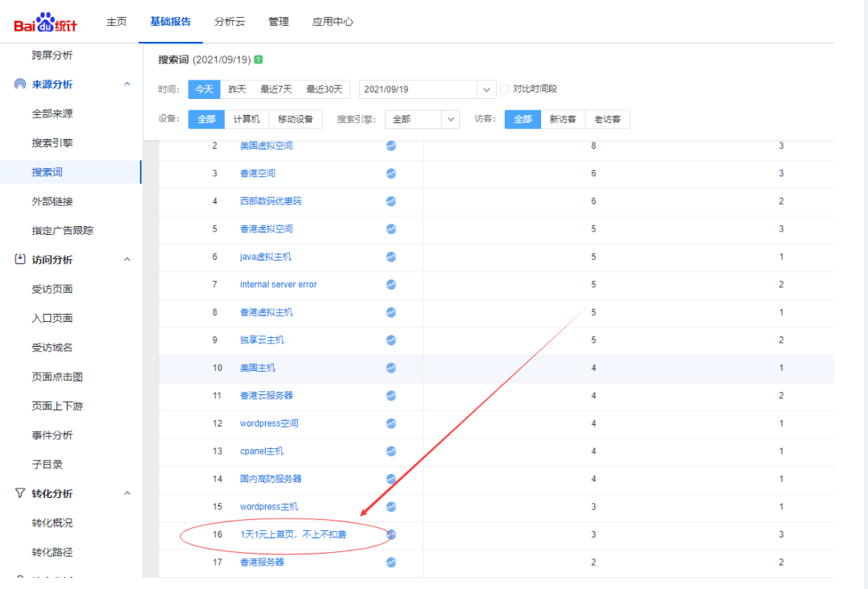
Task: Enable the 对比时间段 checkbox
Action: [x=505, y=89]
